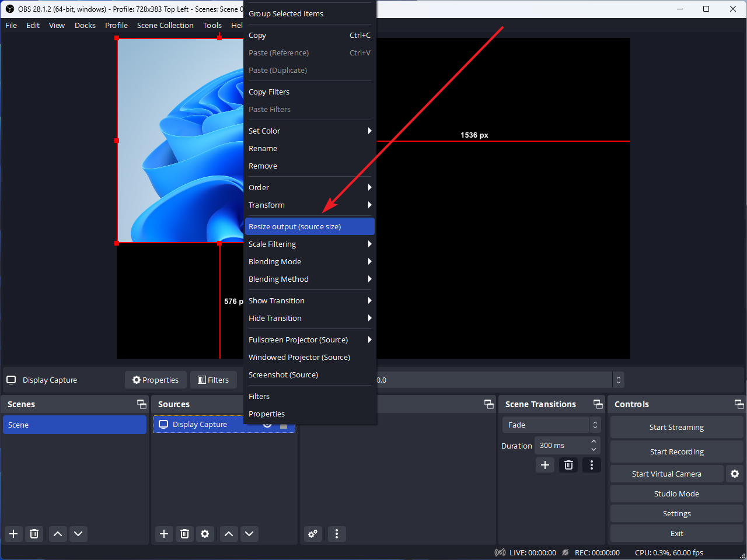Move the source up in the Sources dock
This screenshot has width=747, height=560.
pos(229,534)
